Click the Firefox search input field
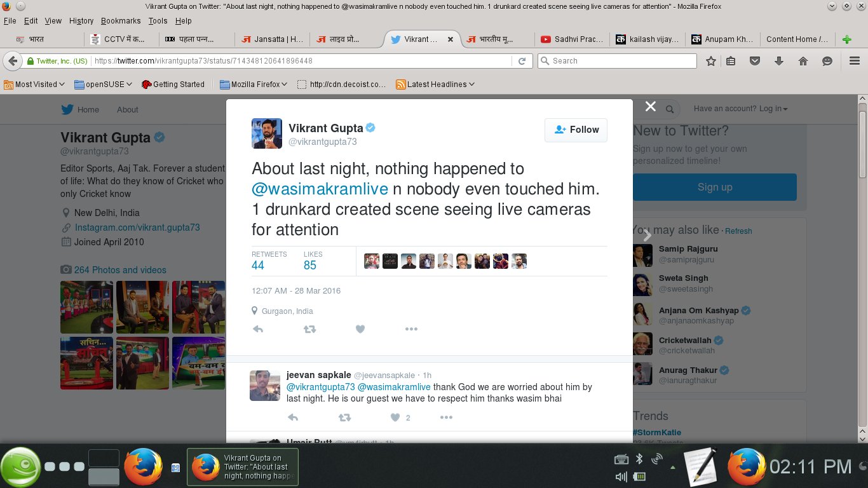Image resolution: width=868 pixels, height=488 pixels. coord(617,61)
